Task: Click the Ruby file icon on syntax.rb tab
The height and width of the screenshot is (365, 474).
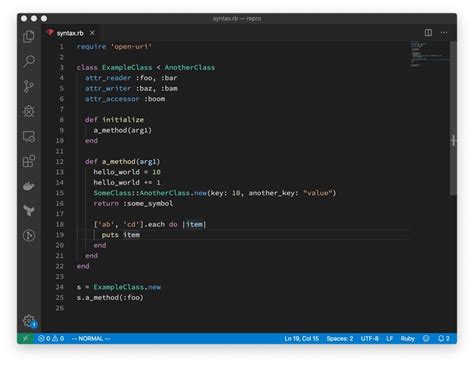Action: (x=50, y=33)
